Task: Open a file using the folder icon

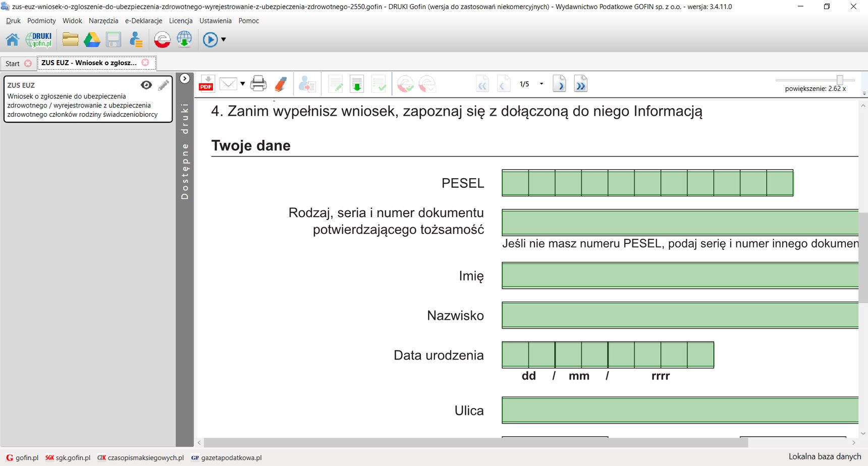Action: click(70, 39)
